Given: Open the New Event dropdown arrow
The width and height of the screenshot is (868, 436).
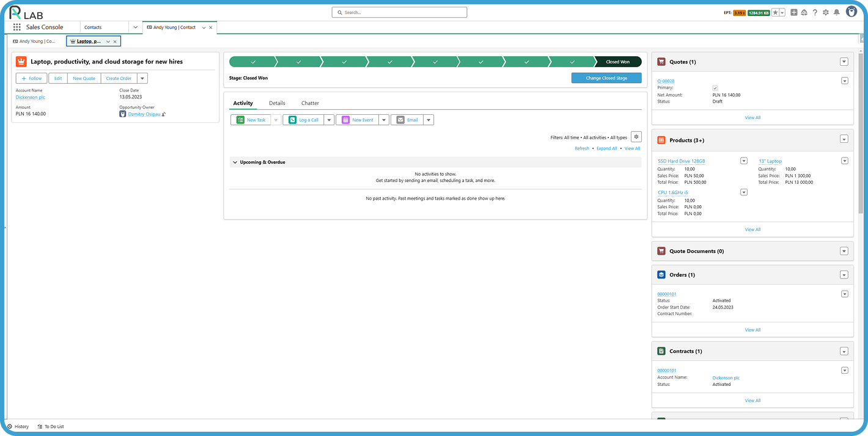Looking at the screenshot, I should point(384,120).
